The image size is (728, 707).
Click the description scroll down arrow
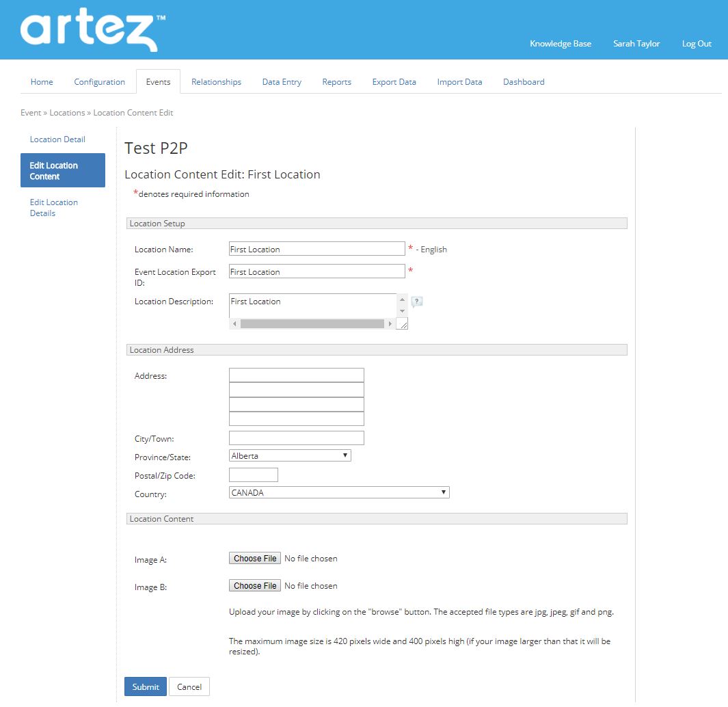[x=402, y=310]
